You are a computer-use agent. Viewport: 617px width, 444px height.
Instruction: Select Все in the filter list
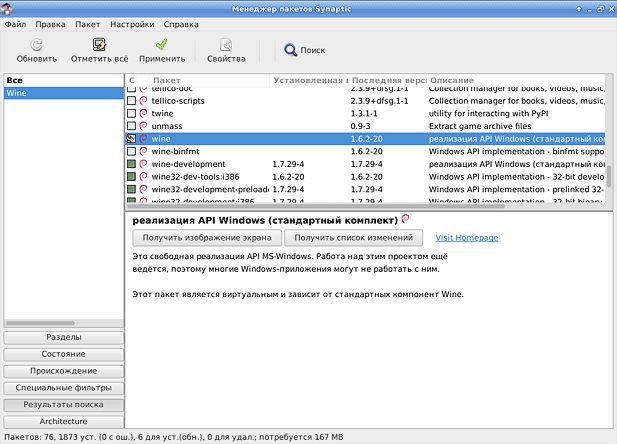[64, 80]
